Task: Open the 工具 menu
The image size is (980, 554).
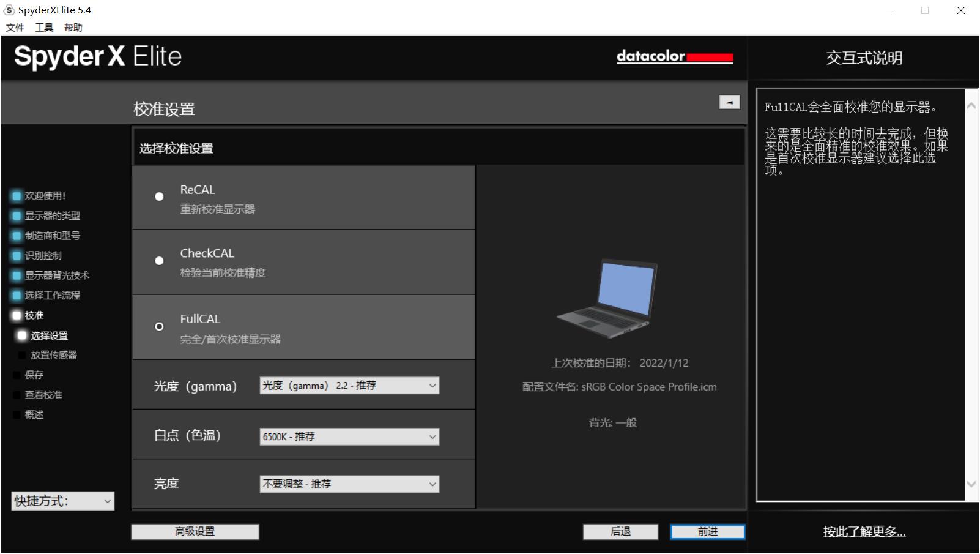Action: [x=44, y=28]
